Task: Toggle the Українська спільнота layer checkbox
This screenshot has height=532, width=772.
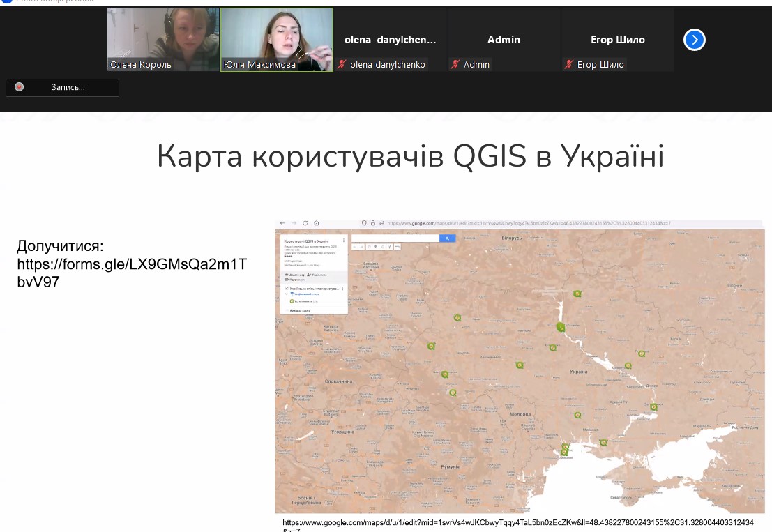Action: (286, 288)
